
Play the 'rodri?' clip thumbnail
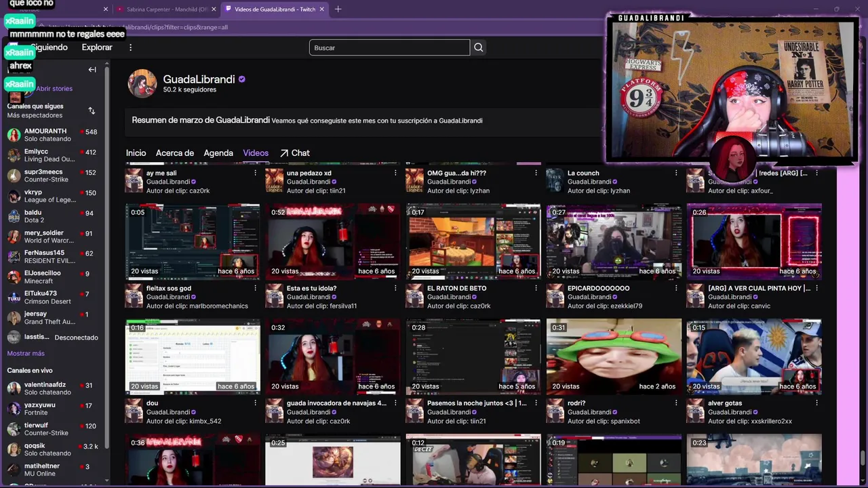click(x=614, y=357)
